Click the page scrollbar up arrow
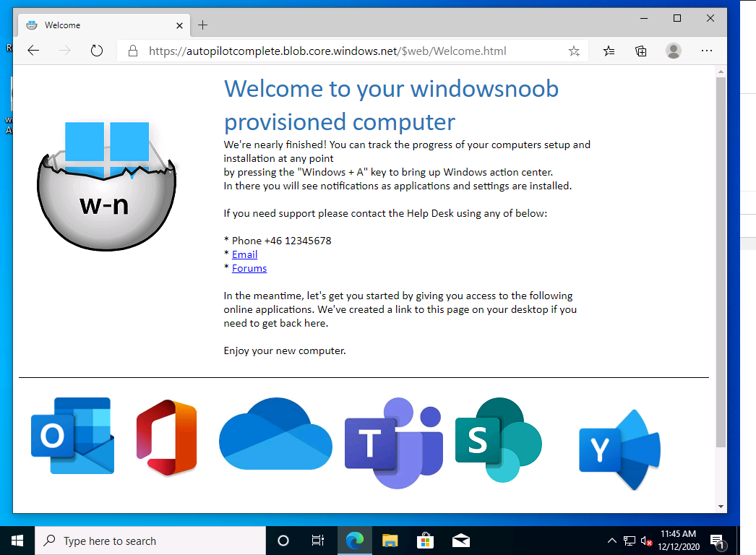This screenshot has width=756, height=555. pyautogui.click(x=721, y=72)
